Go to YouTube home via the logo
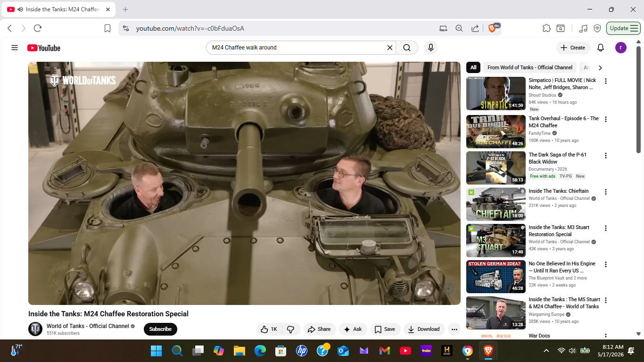Viewport: 644px width, 362px height. 44,48
